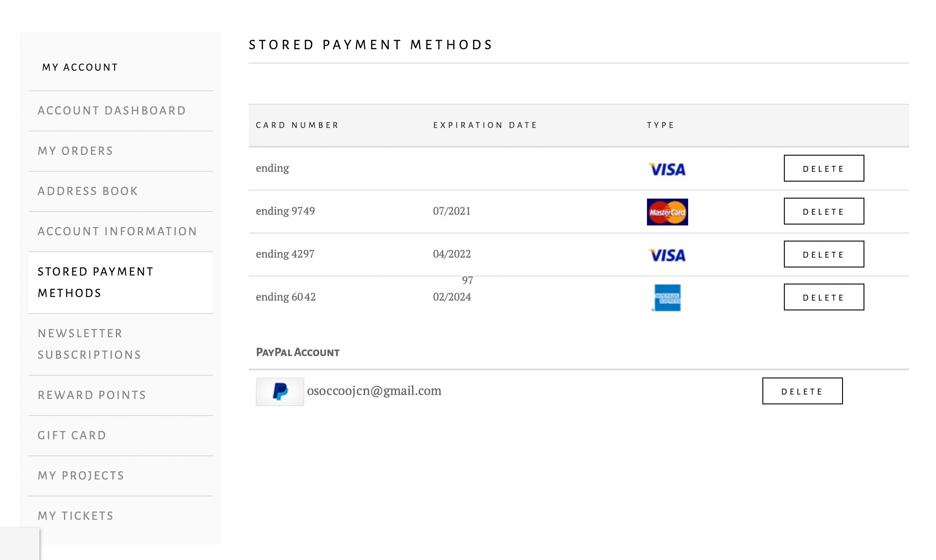Viewport: 936px width, 560px height.
Task: Delete the card ending 9749
Action: (x=824, y=211)
